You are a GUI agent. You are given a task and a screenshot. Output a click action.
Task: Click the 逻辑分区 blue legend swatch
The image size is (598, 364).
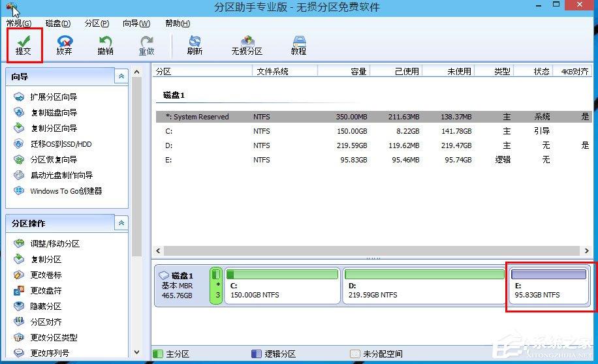257,354
